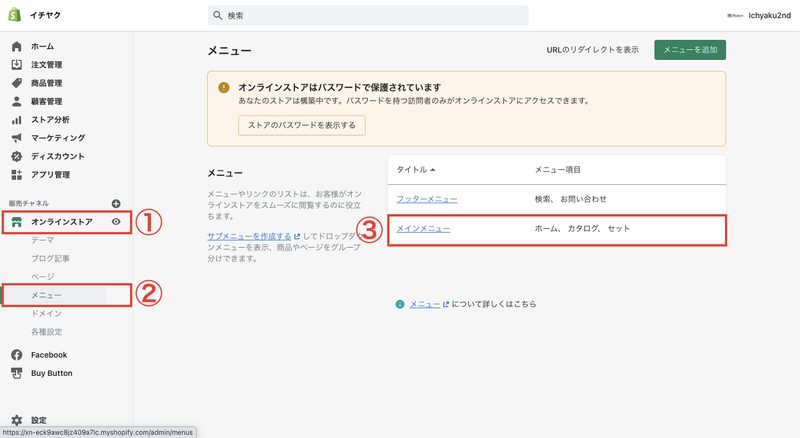Open ホーム in the sidebar

point(42,46)
